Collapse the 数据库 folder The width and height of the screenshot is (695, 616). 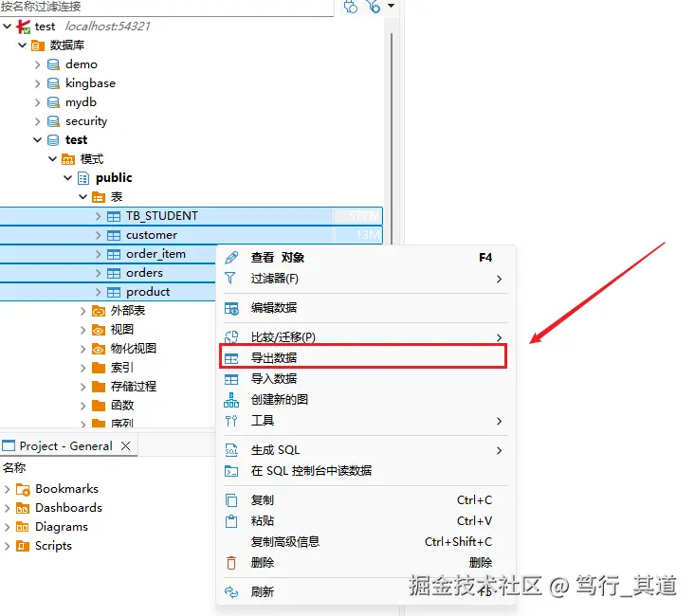click(x=22, y=45)
